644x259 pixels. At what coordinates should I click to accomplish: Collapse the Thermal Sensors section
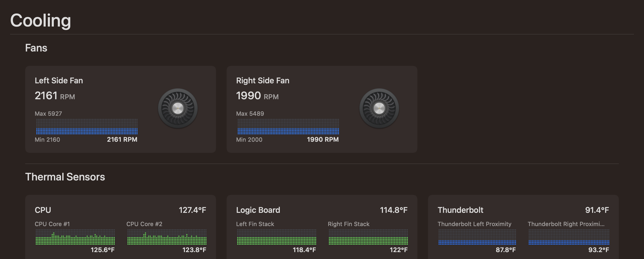click(65, 177)
